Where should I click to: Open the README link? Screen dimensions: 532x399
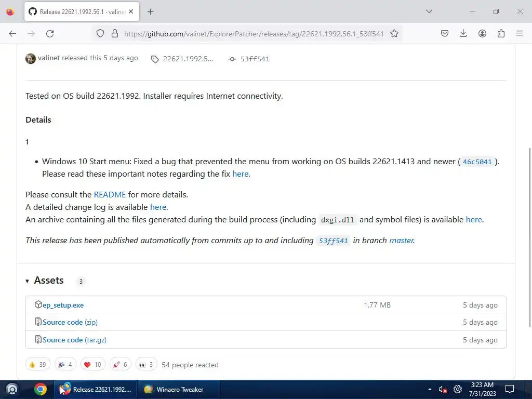pyautogui.click(x=110, y=195)
